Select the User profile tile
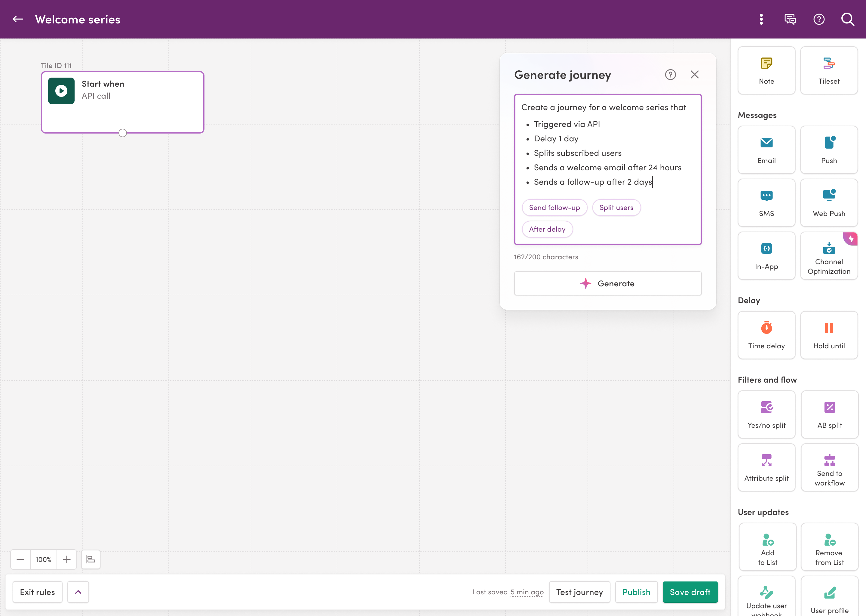The width and height of the screenshot is (866, 616). click(830, 596)
